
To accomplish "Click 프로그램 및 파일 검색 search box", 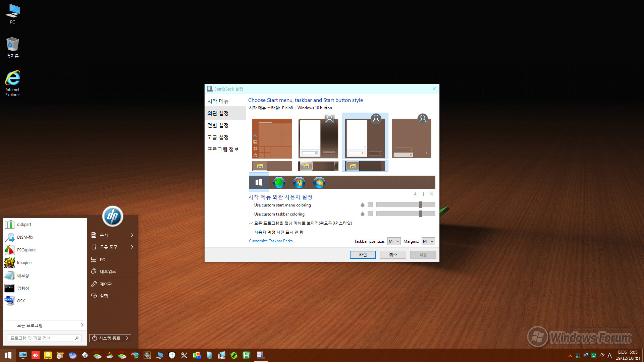I will [x=44, y=338].
